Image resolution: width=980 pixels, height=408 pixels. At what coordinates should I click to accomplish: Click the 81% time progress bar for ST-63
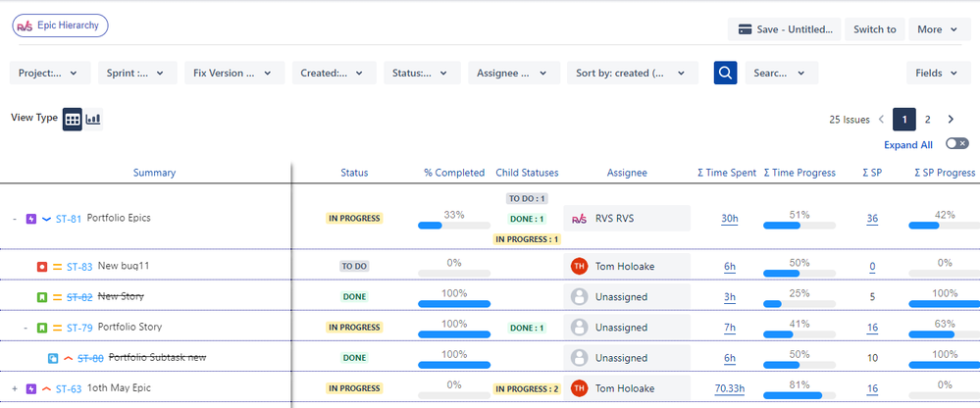click(x=799, y=395)
